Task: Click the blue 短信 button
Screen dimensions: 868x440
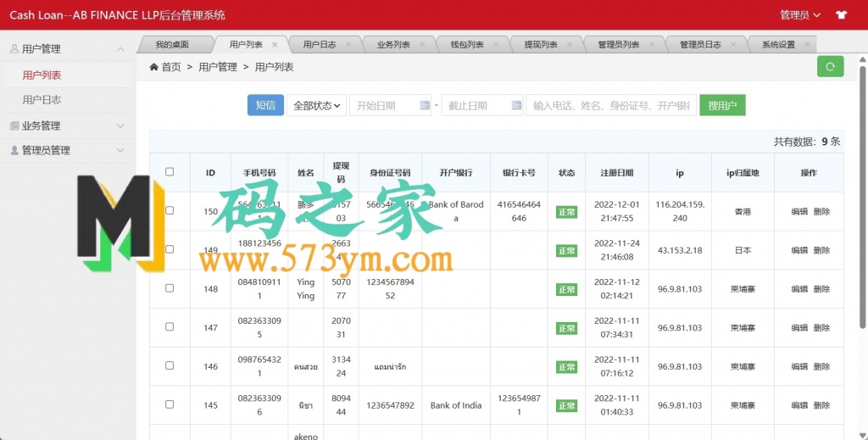Action: click(265, 105)
